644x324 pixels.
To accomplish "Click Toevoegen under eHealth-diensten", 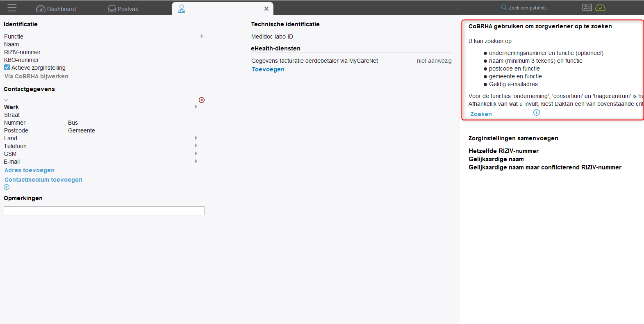I will (268, 69).
